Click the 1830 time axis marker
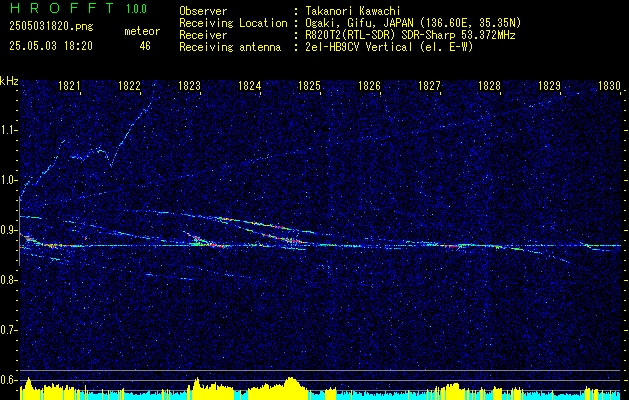Screen dimensions: 629x400 tap(609, 85)
